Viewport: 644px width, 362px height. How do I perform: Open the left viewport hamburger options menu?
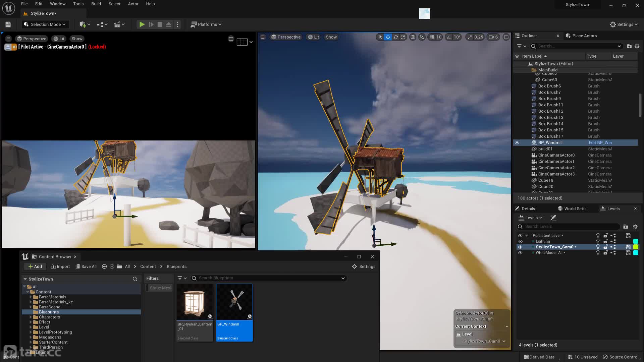pos(8,39)
